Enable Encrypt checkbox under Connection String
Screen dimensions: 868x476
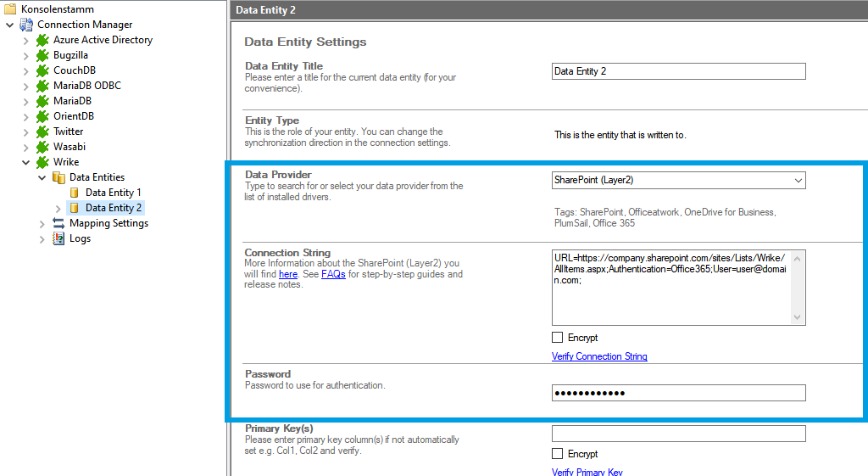(558, 338)
